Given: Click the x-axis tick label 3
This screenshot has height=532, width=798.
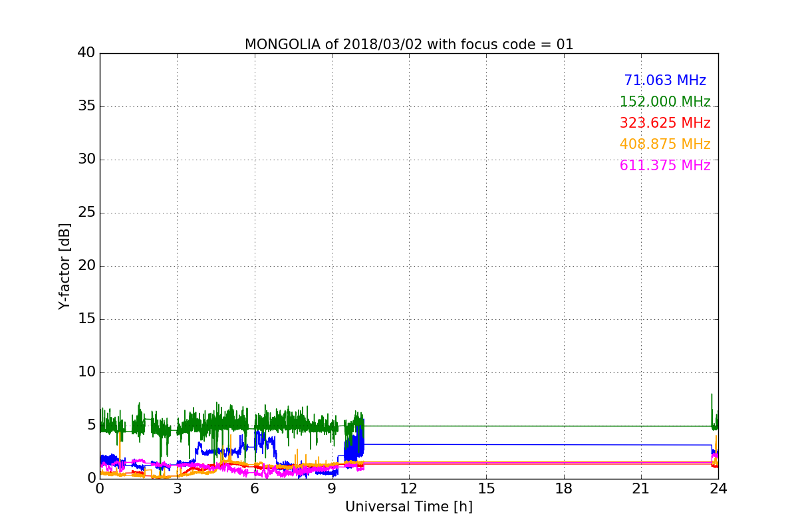Looking at the screenshot, I should tap(177, 488).
